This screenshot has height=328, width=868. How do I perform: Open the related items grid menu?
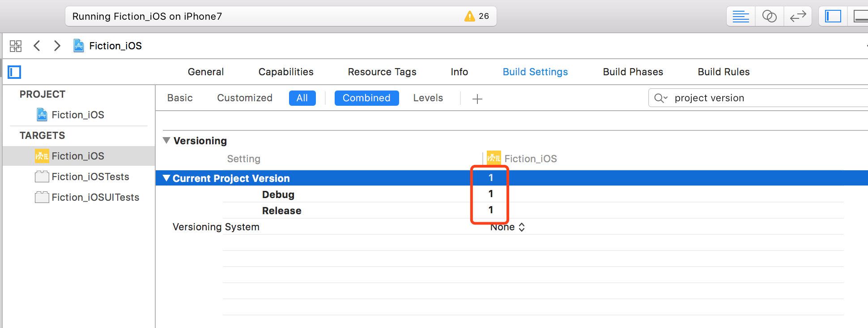coord(16,46)
